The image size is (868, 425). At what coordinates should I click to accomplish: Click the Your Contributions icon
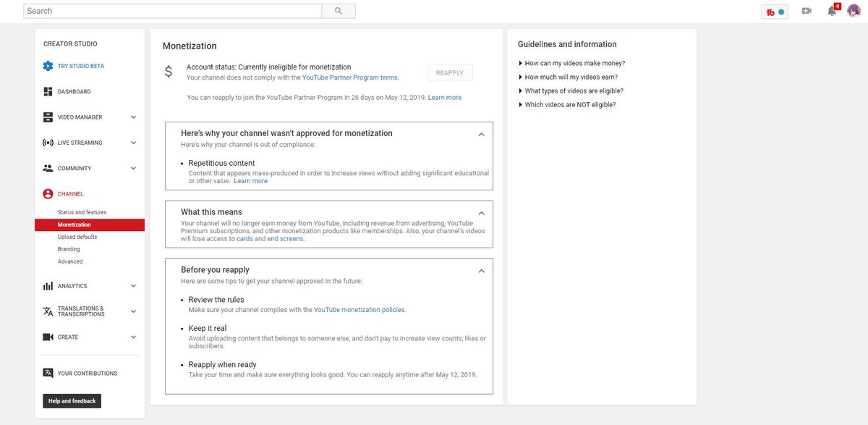(x=48, y=374)
